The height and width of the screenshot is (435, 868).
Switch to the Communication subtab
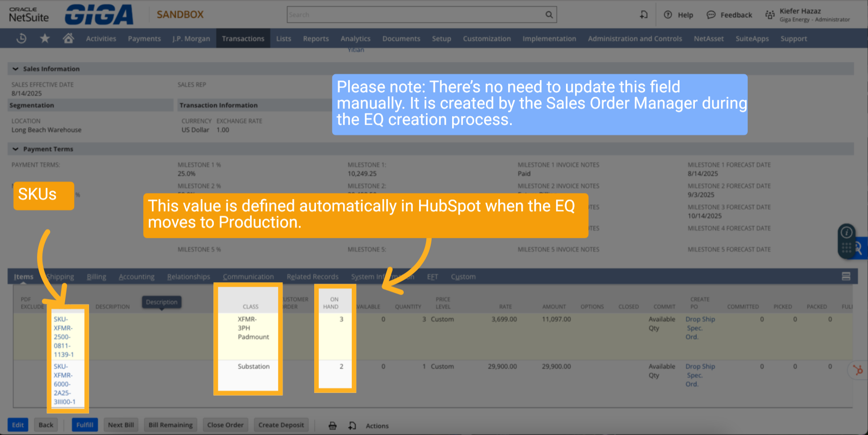point(248,277)
